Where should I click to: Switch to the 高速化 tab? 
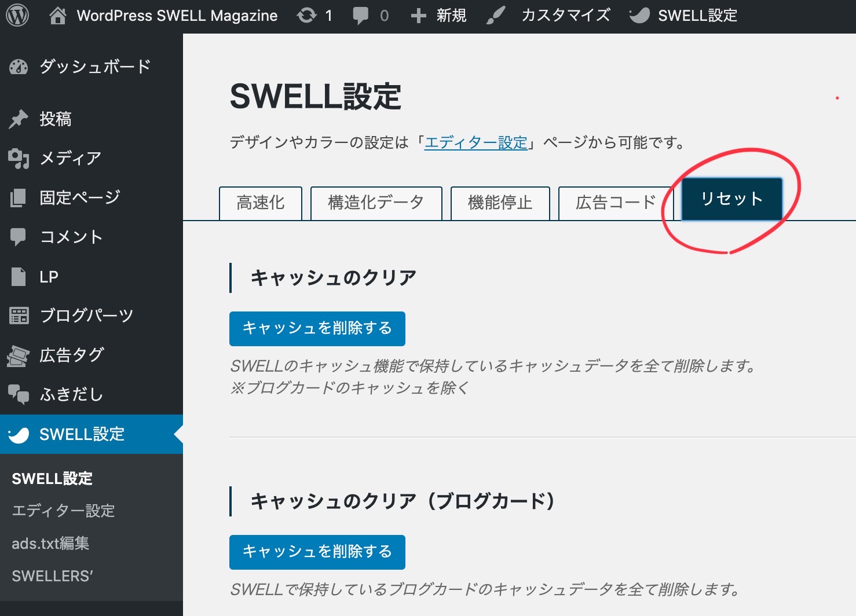click(261, 203)
